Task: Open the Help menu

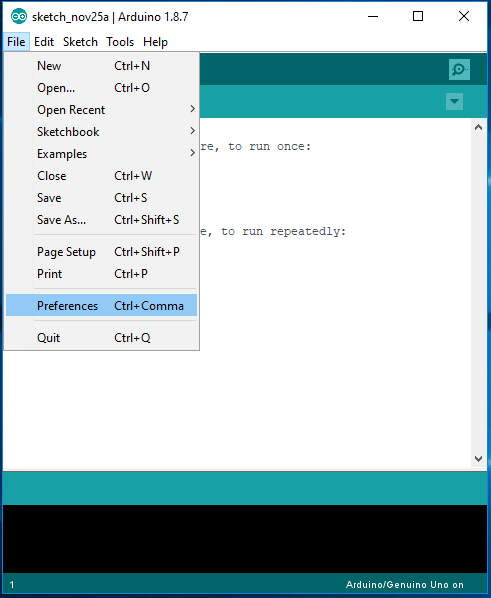Action: point(155,42)
